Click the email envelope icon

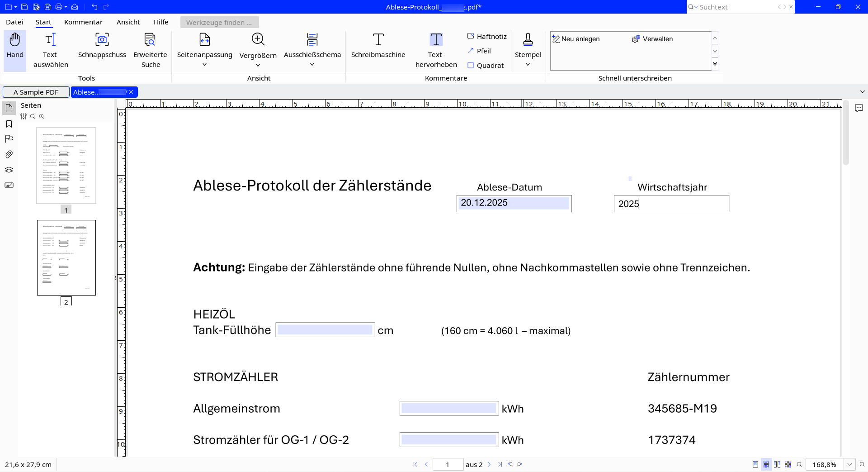pyautogui.click(x=75, y=7)
